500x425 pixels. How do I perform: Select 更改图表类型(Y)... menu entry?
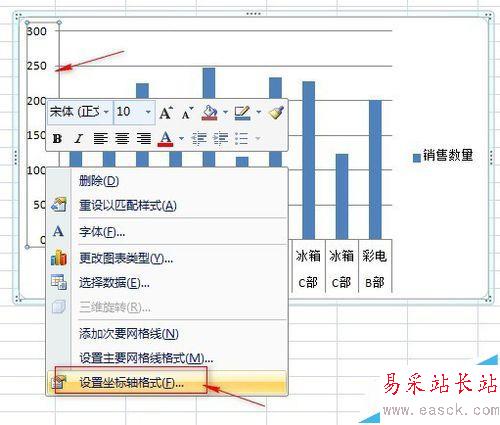167,258
